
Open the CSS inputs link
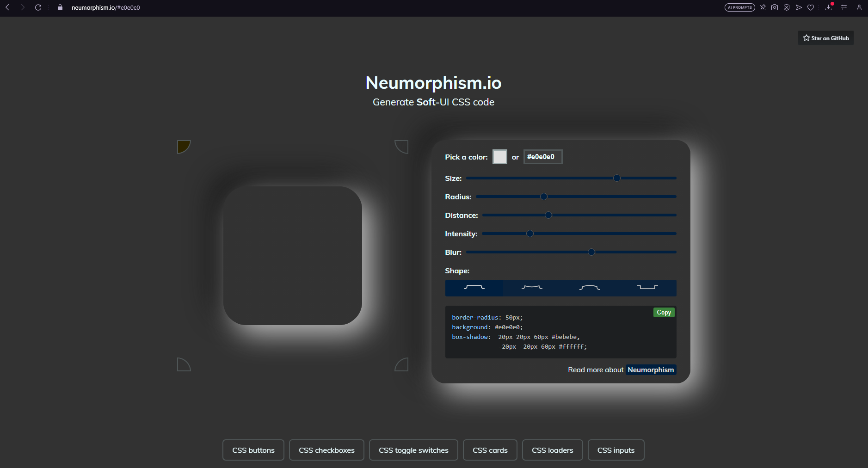click(616, 450)
